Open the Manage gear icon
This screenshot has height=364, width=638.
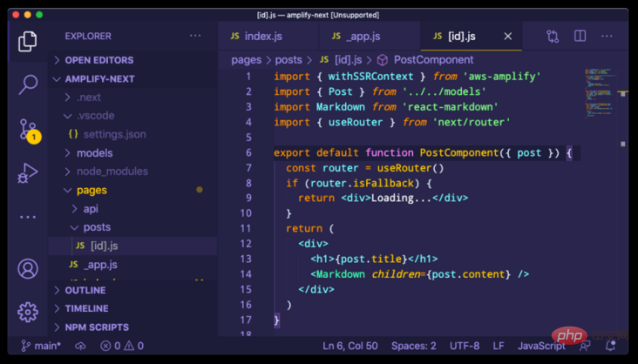28,312
